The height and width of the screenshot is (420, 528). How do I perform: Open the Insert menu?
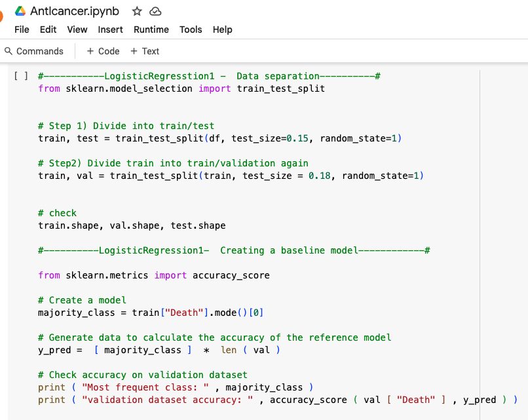[110, 29]
